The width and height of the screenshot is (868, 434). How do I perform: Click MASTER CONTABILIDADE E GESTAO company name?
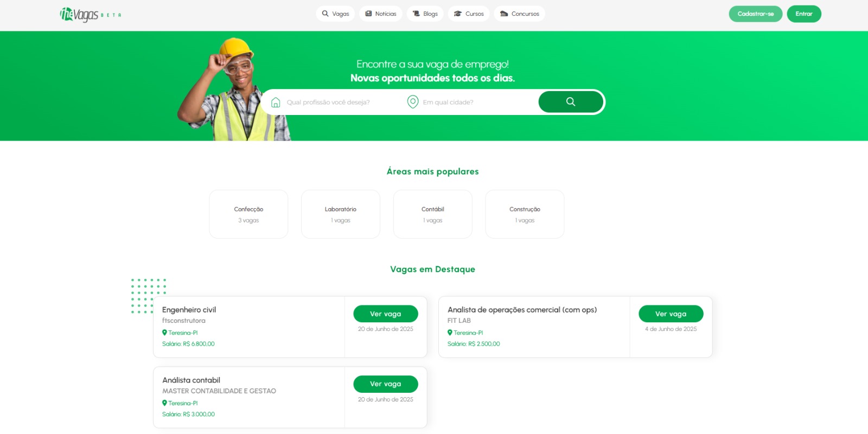(219, 391)
